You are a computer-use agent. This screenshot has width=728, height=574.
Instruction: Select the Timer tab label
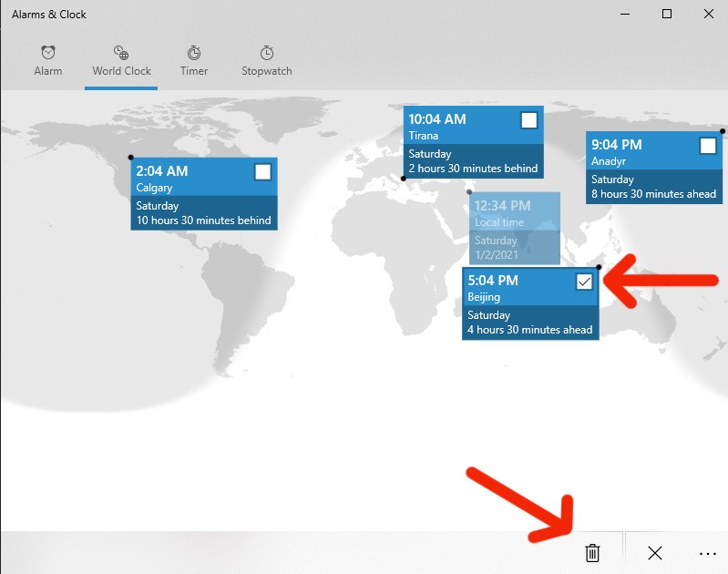coord(194,71)
